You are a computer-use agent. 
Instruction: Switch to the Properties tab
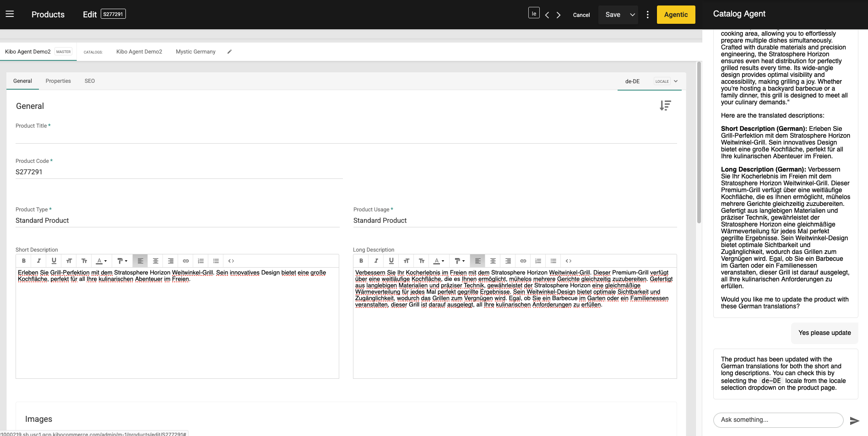tap(58, 81)
